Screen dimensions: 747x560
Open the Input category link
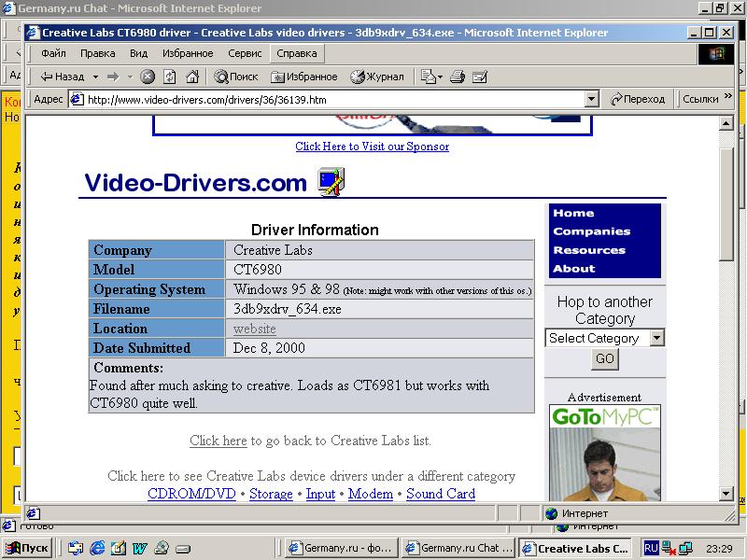point(320,494)
